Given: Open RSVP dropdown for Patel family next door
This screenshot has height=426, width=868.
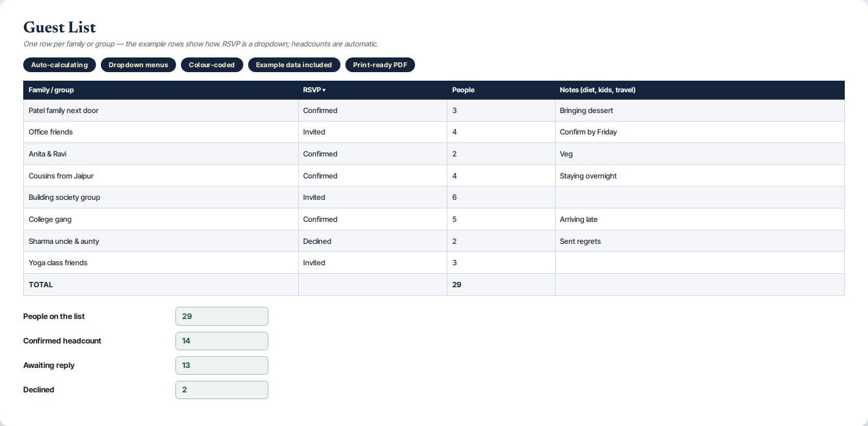Looking at the screenshot, I should 372,111.
